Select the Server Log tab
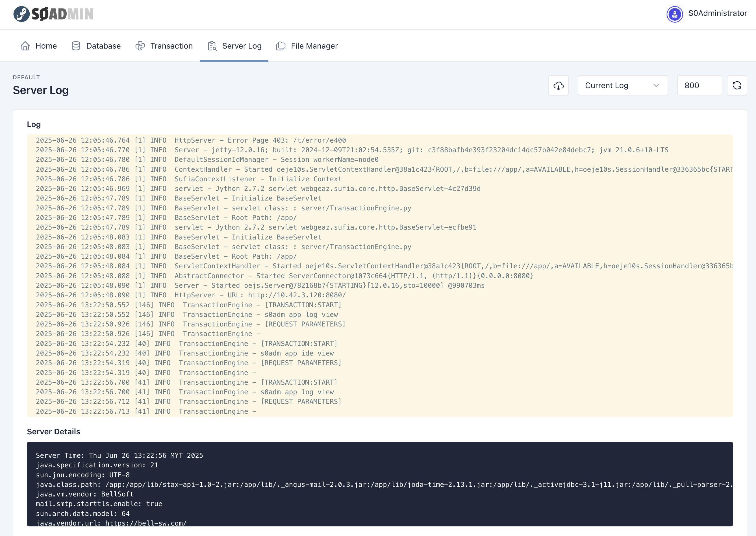 pyautogui.click(x=234, y=46)
